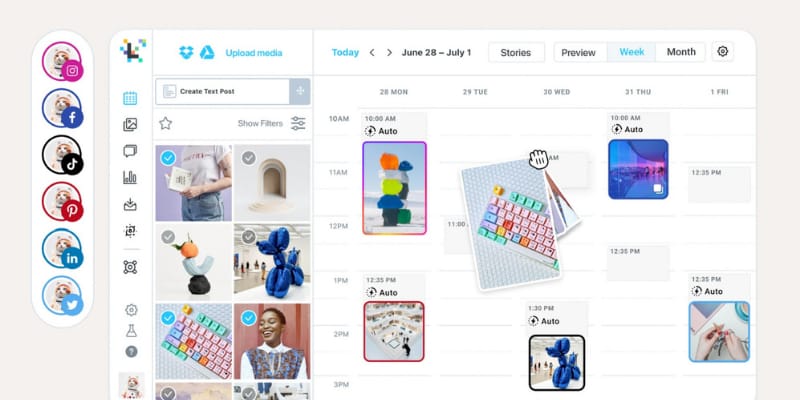Image resolution: width=800 pixels, height=400 pixels.
Task: Open calendar settings gear icon
Action: click(722, 52)
